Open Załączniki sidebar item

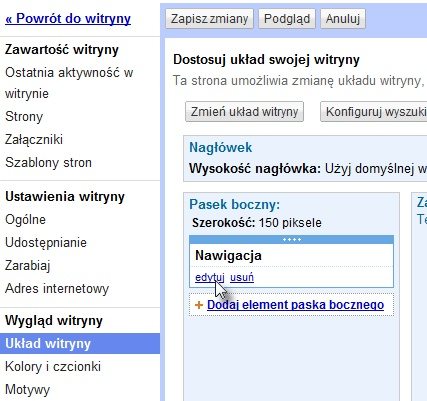(x=34, y=140)
